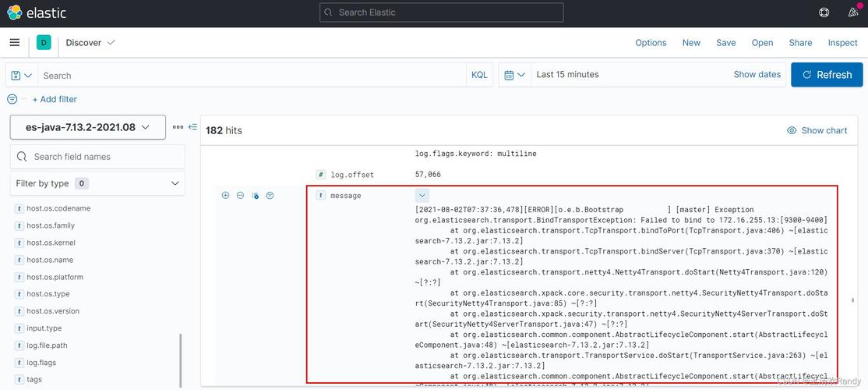The width and height of the screenshot is (868, 390).
Task: Click Last 15 minutes time range
Action: click(567, 74)
